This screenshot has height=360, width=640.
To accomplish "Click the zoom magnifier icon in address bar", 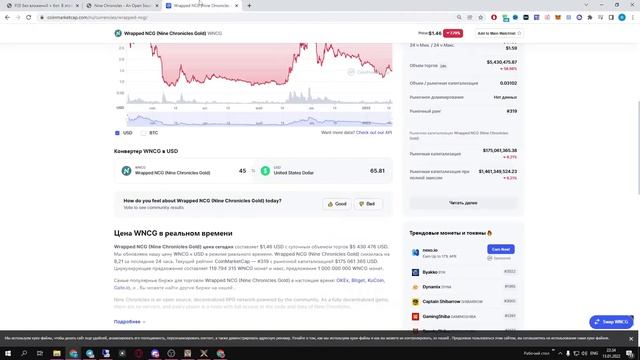I will 459,18.
